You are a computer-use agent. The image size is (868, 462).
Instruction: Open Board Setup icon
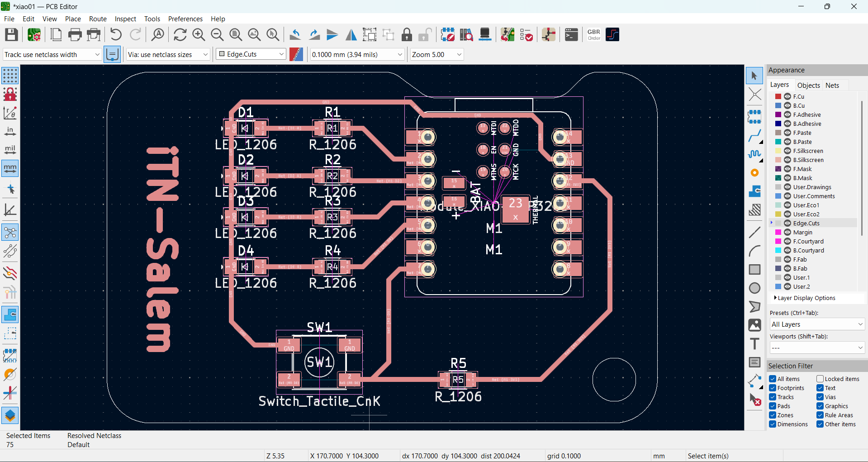click(34, 35)
